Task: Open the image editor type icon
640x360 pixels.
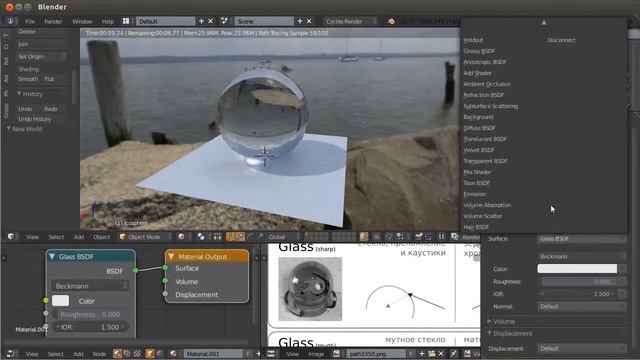Action: coord(271,353)
